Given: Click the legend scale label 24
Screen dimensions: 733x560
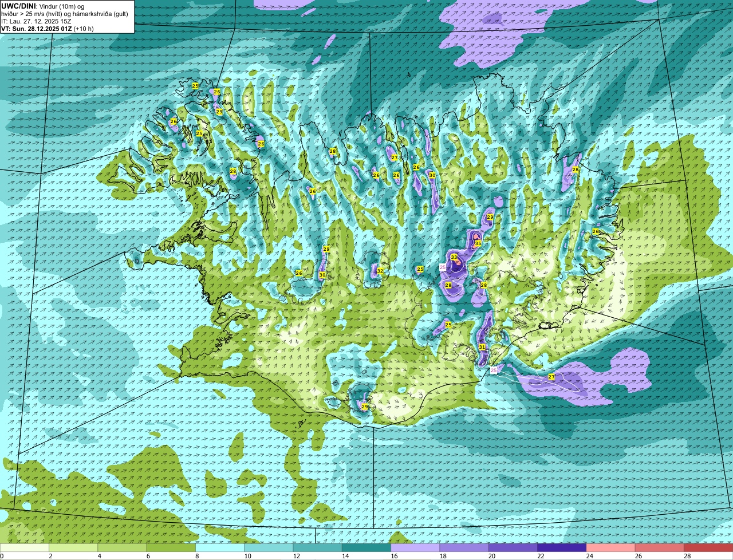Looking at the screenshot, I should 589,556.
